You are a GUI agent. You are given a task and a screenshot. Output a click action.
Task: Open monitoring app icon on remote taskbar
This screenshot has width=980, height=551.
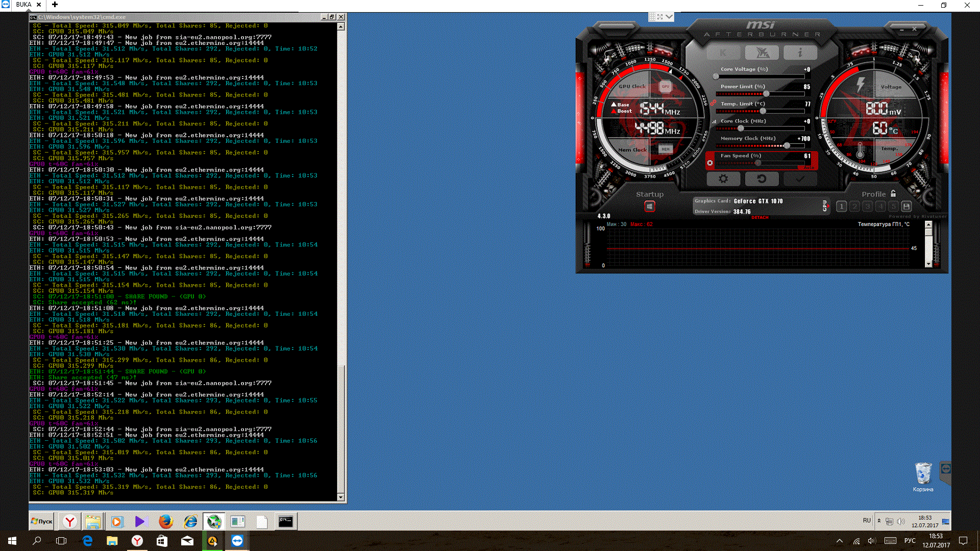pyautogui.click(x=238, y=521)
